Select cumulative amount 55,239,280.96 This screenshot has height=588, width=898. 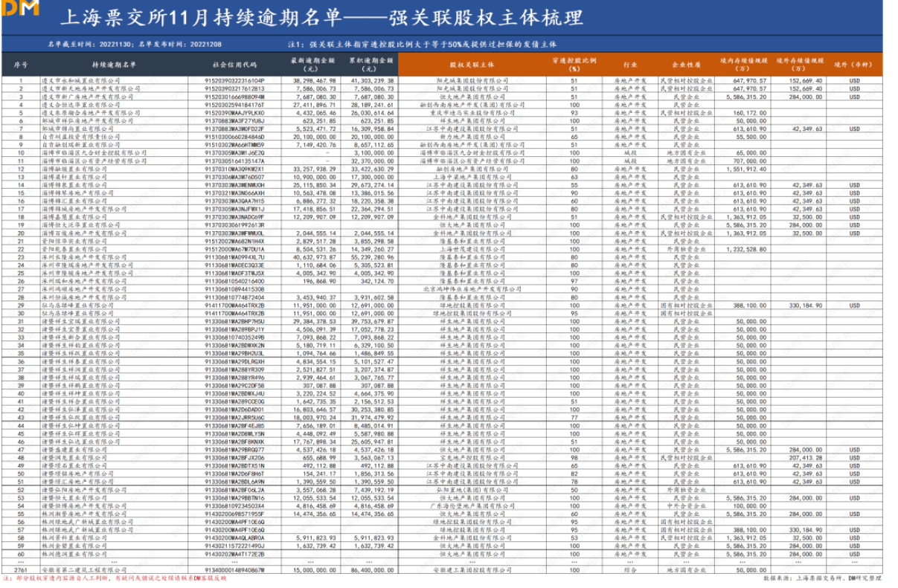click(372, 257)
